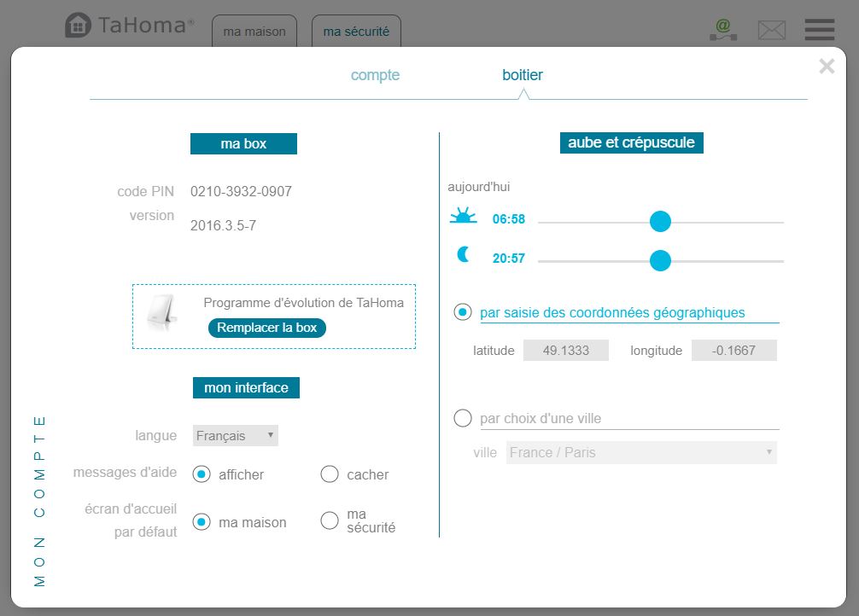Click the TaHoma box device image
The image size is (859, 616).
(161, 315)
